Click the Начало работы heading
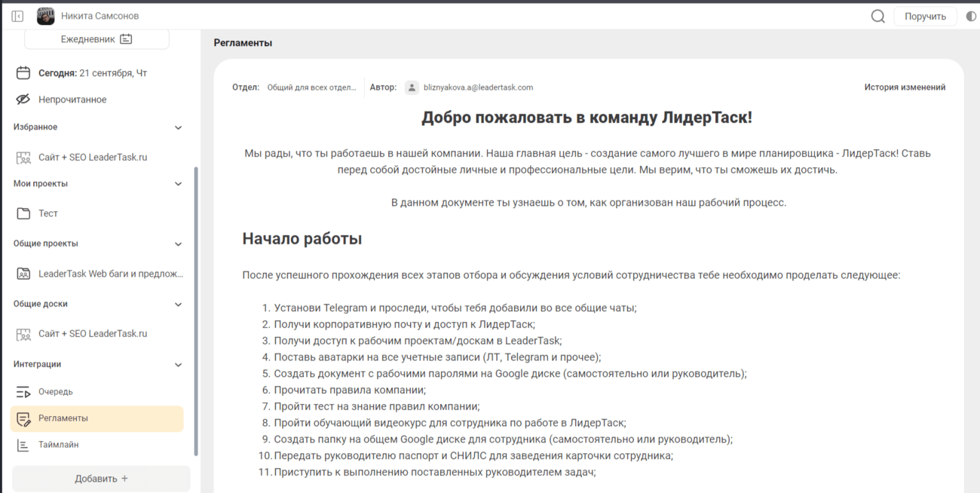The width and height of the screenshot is (980, 493). click(302, 239)
